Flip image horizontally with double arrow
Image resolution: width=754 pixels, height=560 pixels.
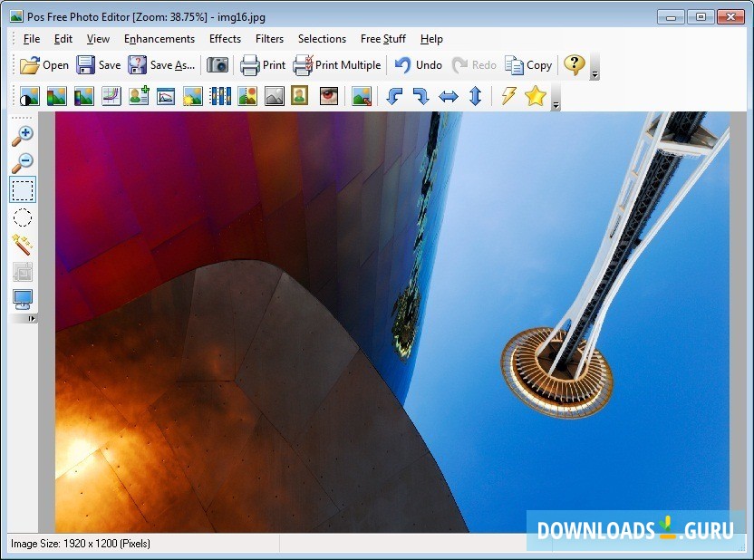[x=449, y=96]
